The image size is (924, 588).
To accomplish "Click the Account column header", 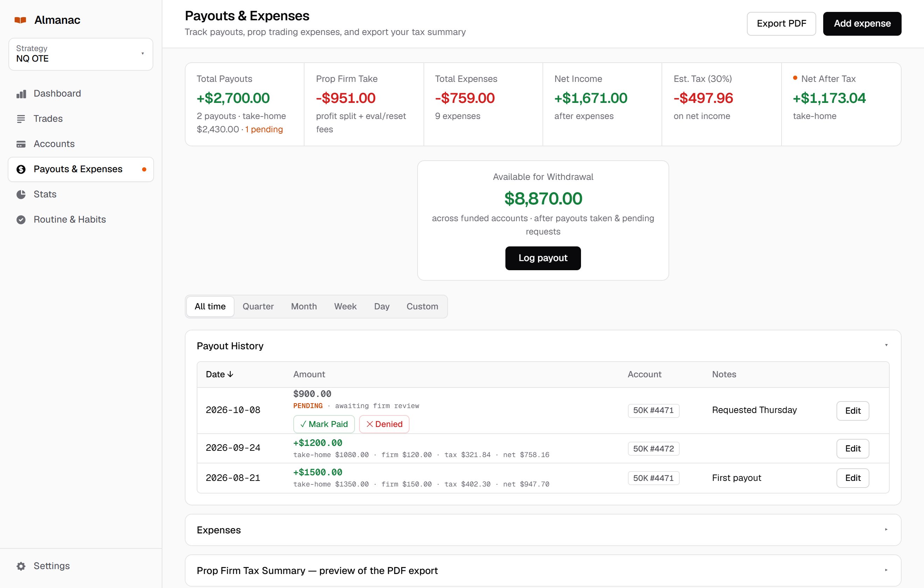I will 644,374.
